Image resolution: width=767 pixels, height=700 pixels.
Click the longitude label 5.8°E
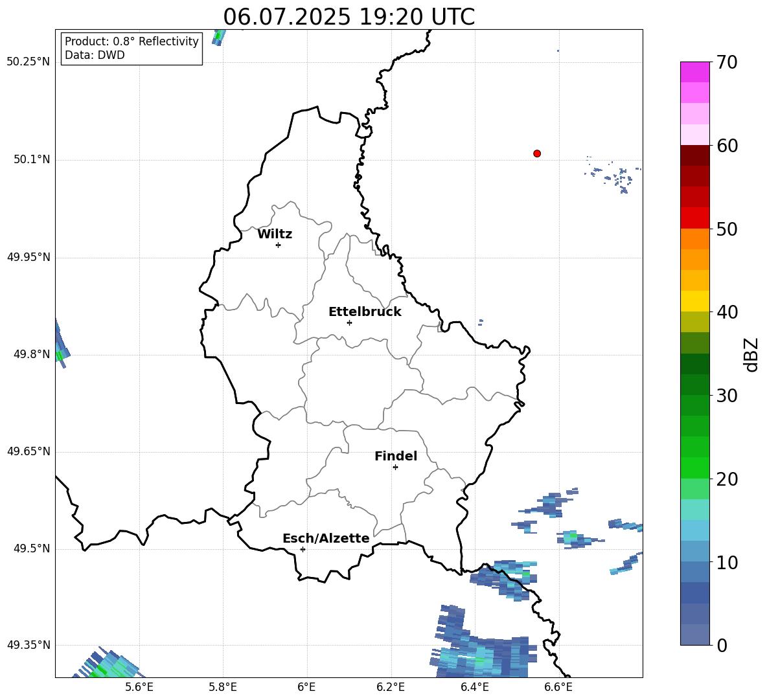[x=223, y=687]
